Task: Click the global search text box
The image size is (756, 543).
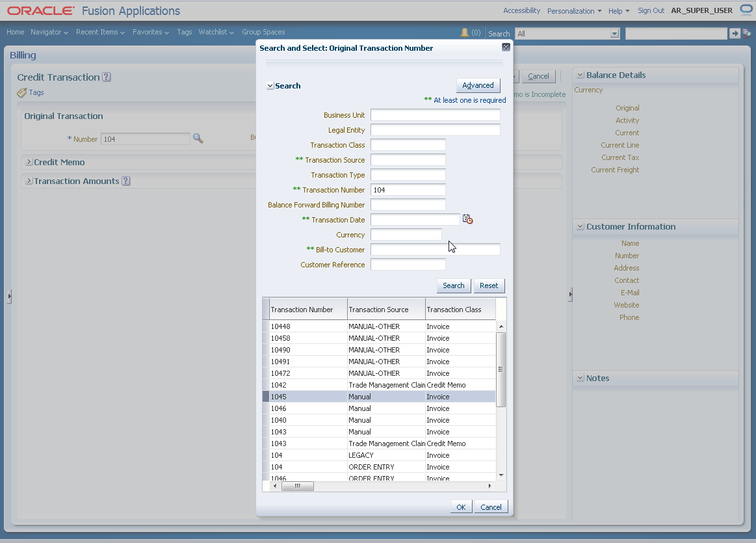Action: click(x=676, y=33)
